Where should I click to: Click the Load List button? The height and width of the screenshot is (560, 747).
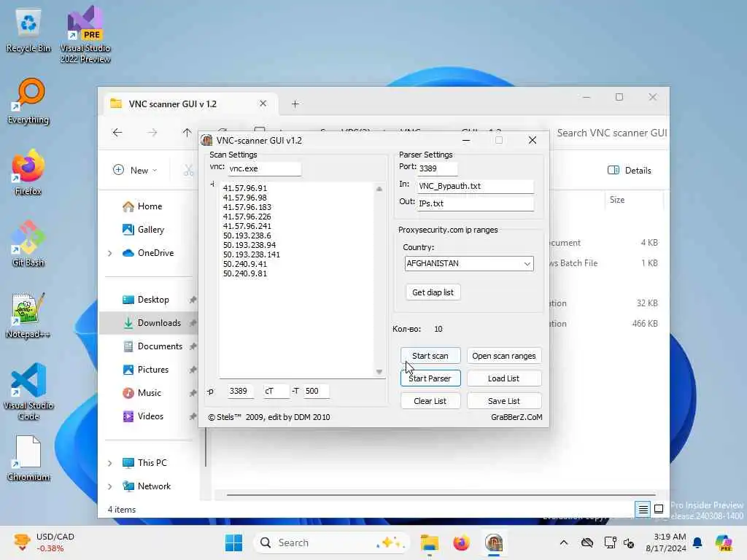(x=503, y=378)
